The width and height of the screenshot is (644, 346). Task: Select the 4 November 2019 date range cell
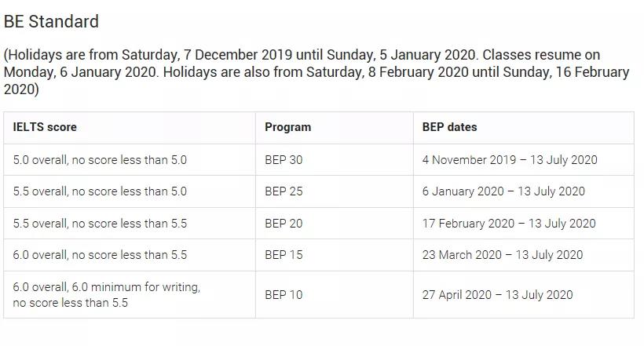click(510, 160)
